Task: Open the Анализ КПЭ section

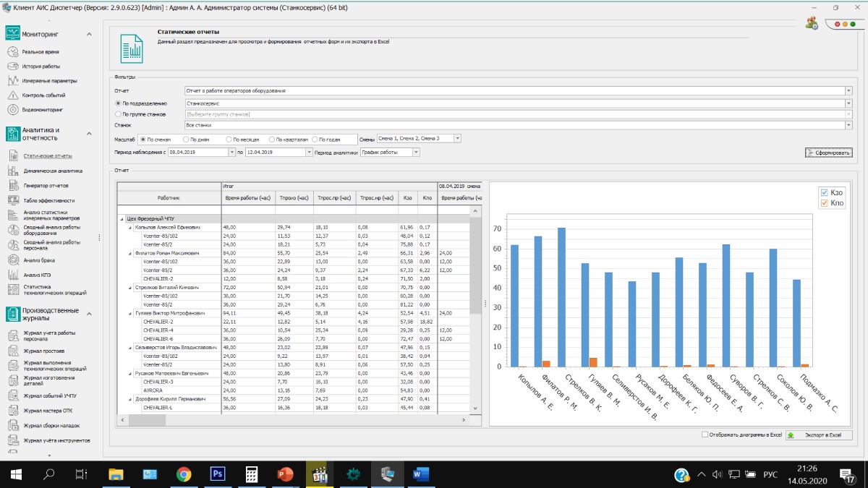Action: (x=38, y=275)
